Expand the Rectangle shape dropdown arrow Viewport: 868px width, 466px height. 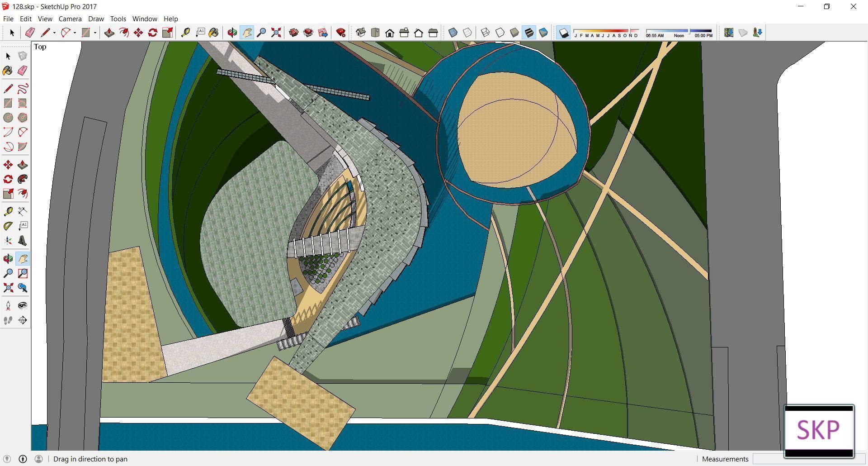95,33
